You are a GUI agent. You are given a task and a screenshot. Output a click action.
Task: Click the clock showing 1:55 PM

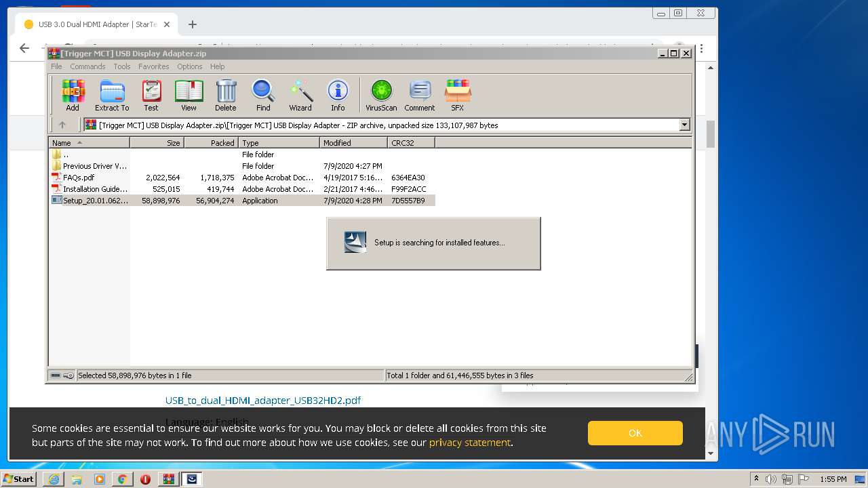pyautogui.click(x=833, y=479)
